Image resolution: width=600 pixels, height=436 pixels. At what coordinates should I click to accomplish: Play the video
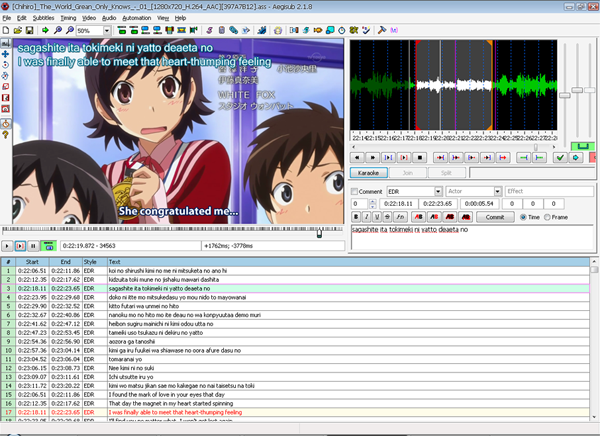click(7, 246)
